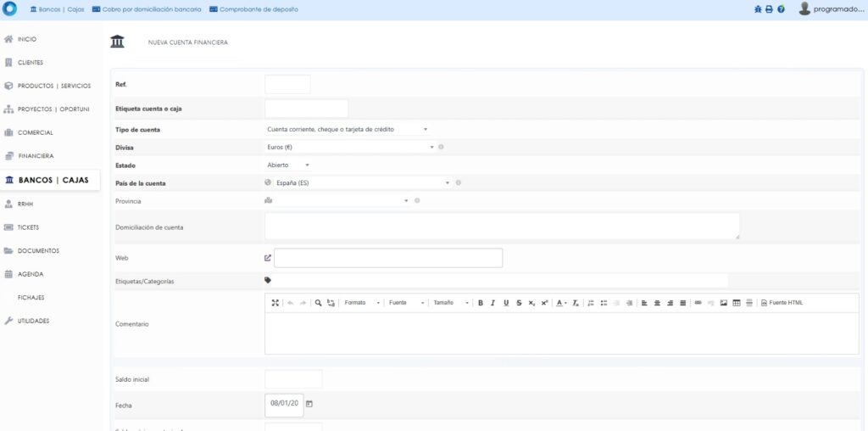Toggle italic formatting in the comment editor
Screen dimensions: 868x431
[x=492, y=303]
